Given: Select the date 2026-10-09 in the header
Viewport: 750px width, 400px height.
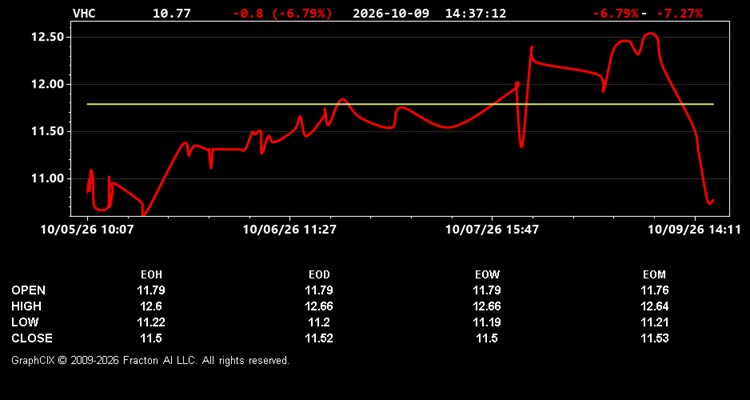Looking at the screenshot, I should [393, 13].
